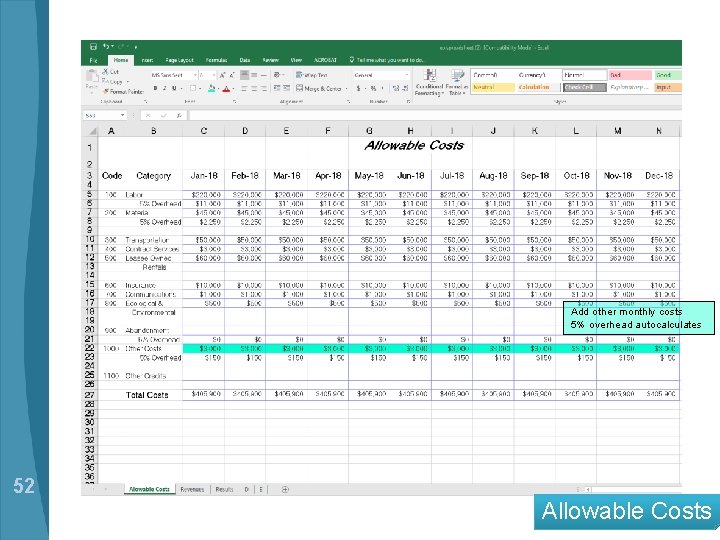Viewport: 720px width, 540px height.
Task: Click the Select All corner triangle
Action: click(93, 131)
